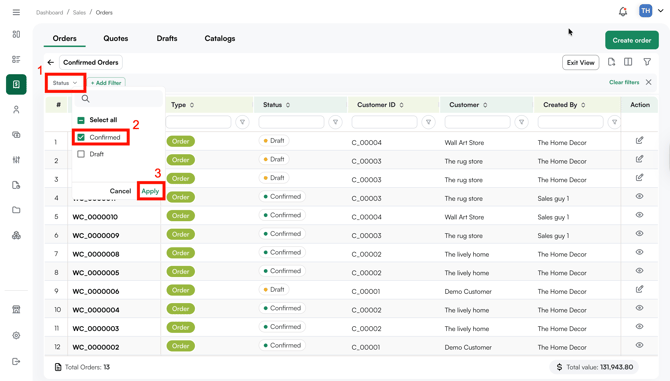The image size is (670, 381).
Task: Open the customers person icon in sidebar
Action: pyautogui.click(x=16, y=110)
